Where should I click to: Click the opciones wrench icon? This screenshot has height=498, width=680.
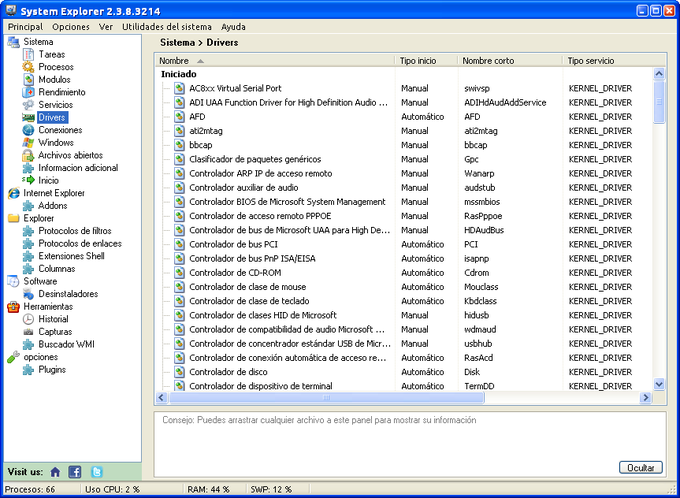(13, 357)
